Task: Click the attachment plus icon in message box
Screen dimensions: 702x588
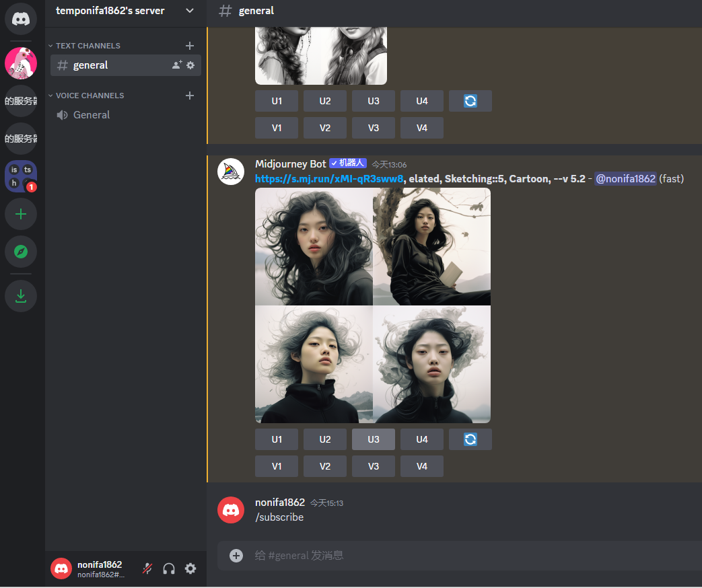Action: 236,555
